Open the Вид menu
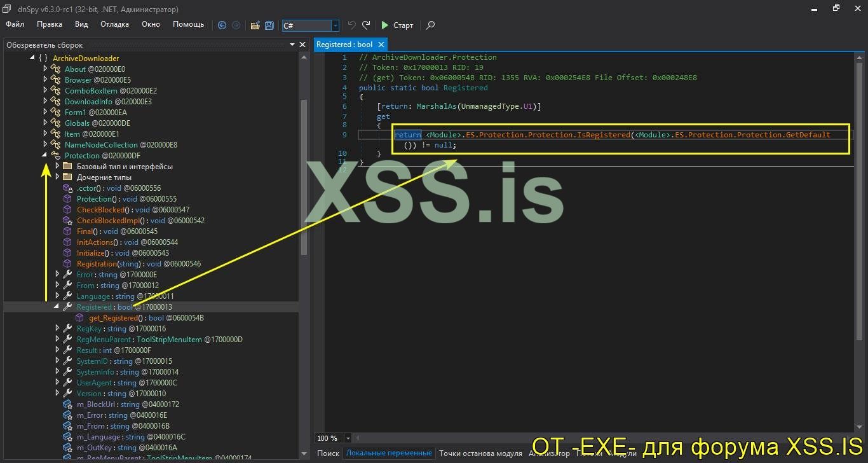 point(81,24)
